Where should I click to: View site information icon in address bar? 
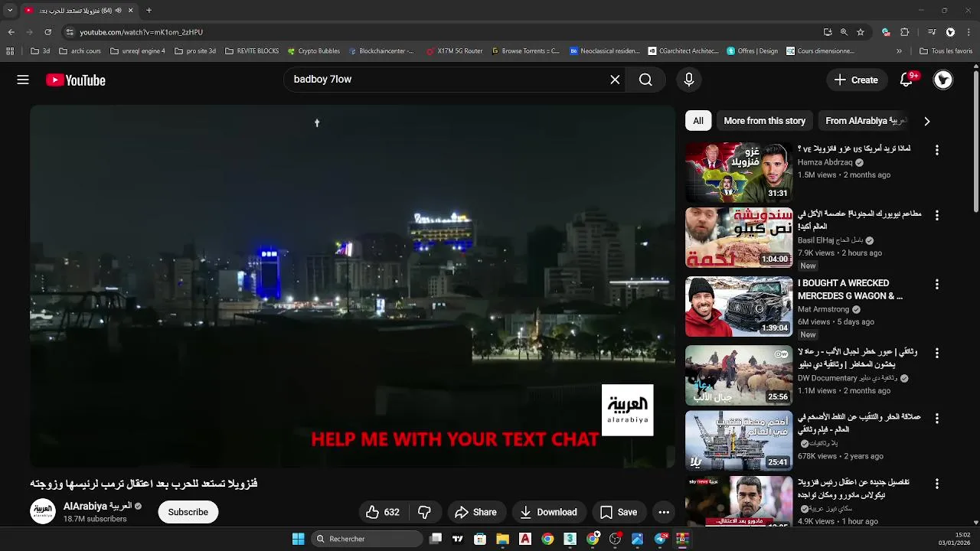pyautogui.click(x=70, y=32)
